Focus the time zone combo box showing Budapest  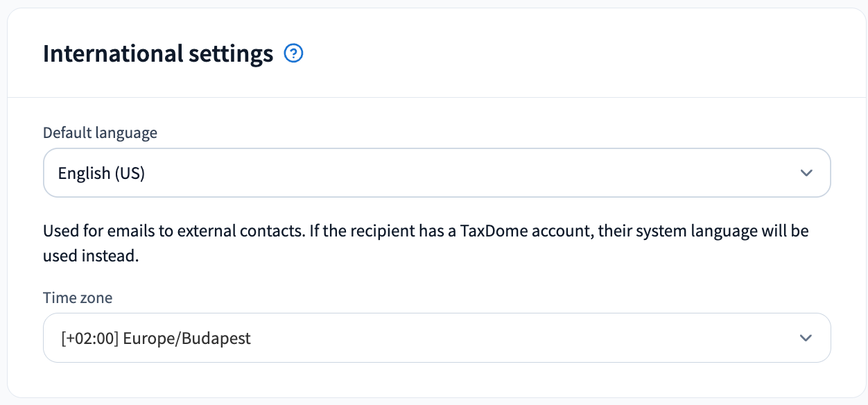(x=437, y=338)
